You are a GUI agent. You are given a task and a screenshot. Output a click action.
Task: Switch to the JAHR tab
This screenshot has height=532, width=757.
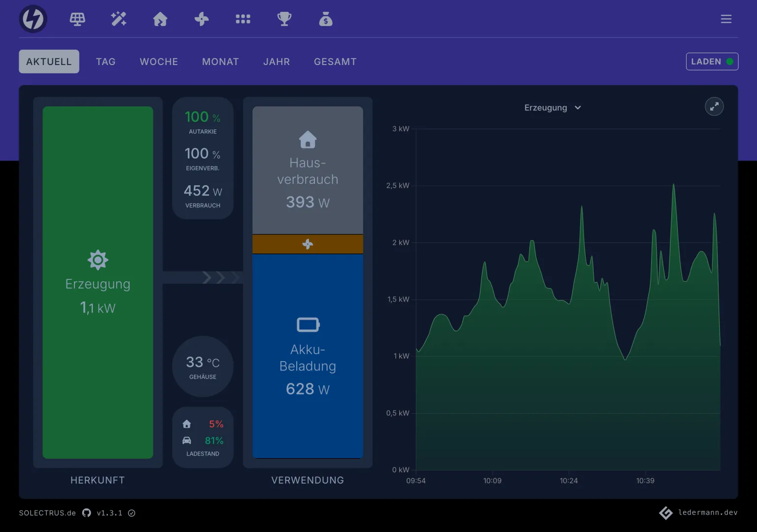pos(276,62)
